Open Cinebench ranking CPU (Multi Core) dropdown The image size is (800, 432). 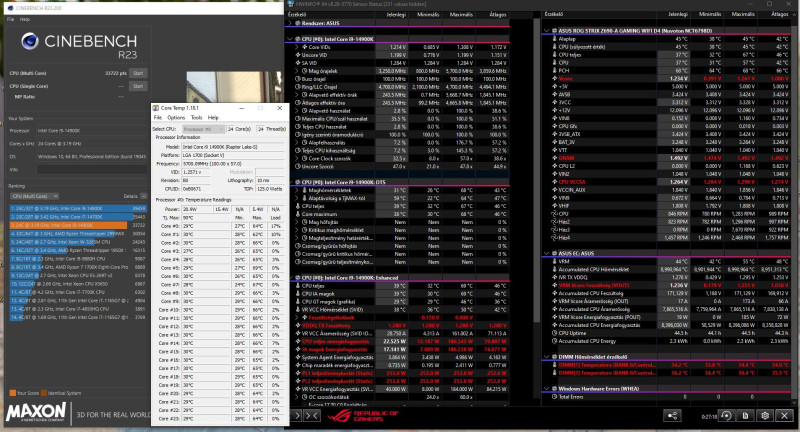click(x=34, y=196)
